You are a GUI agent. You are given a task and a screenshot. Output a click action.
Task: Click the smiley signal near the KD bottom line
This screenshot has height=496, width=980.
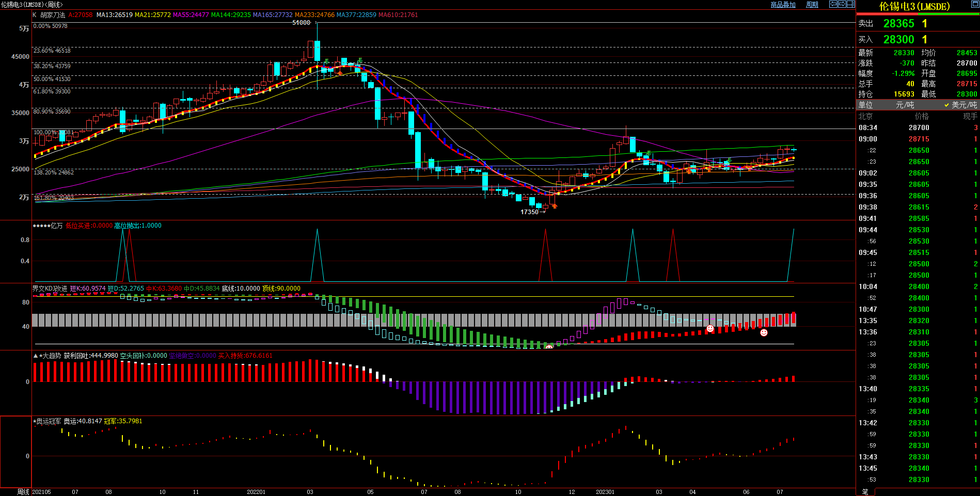[549, 347]
